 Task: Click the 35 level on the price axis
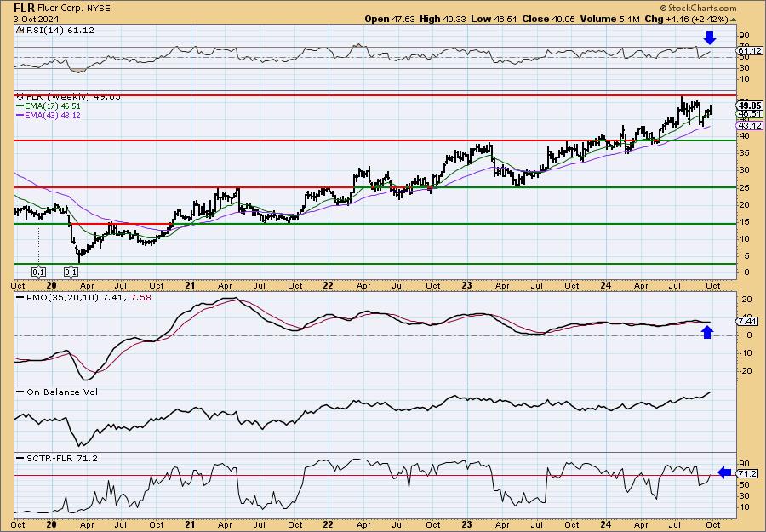click(x=745, y=153)
